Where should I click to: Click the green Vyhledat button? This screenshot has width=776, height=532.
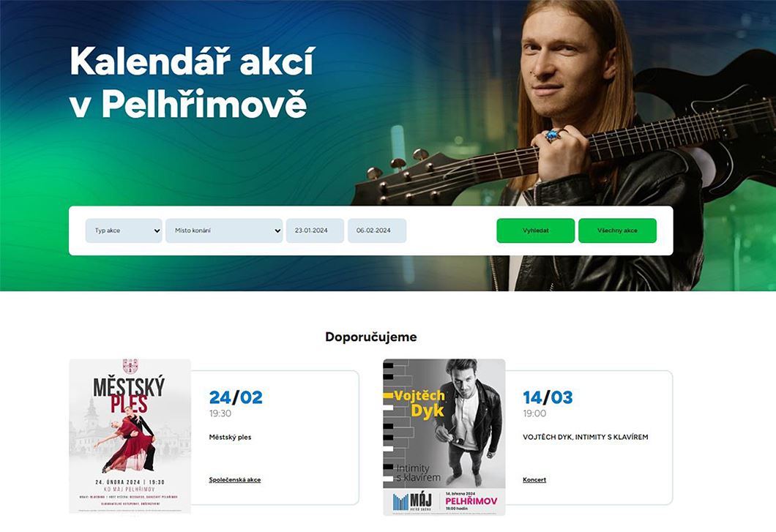click(535, 231)
